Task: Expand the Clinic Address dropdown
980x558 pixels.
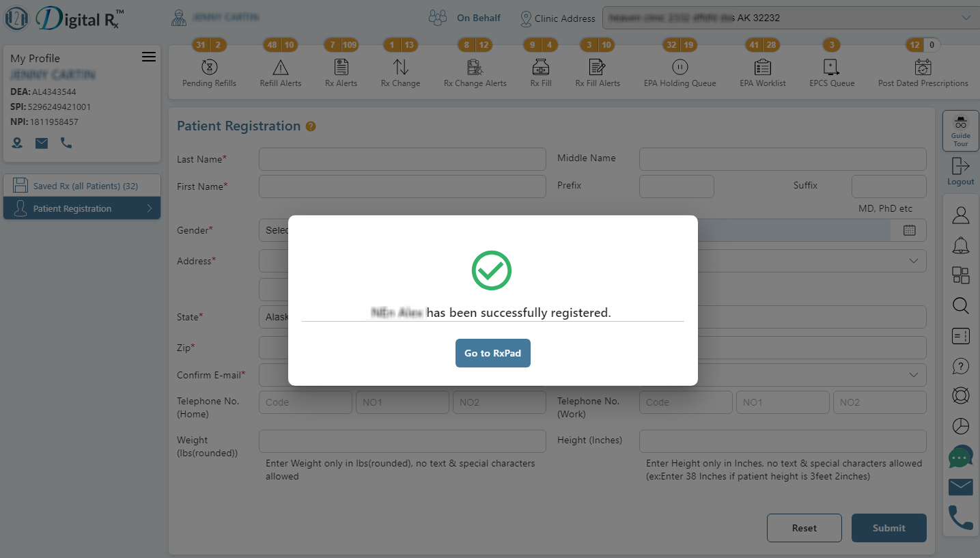Action: click(x=966, y=18)
